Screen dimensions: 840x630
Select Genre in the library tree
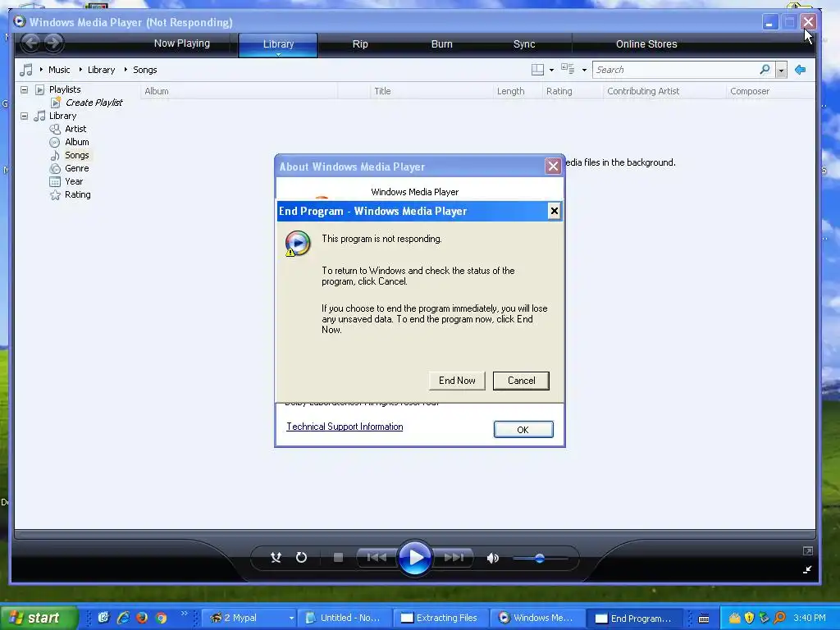76,168
